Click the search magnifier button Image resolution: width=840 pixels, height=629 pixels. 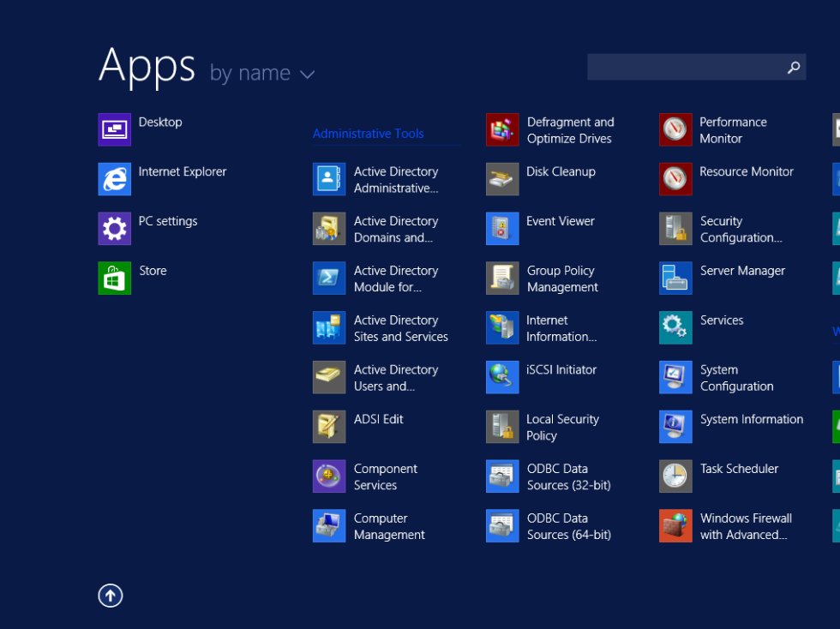coord(793,67)
